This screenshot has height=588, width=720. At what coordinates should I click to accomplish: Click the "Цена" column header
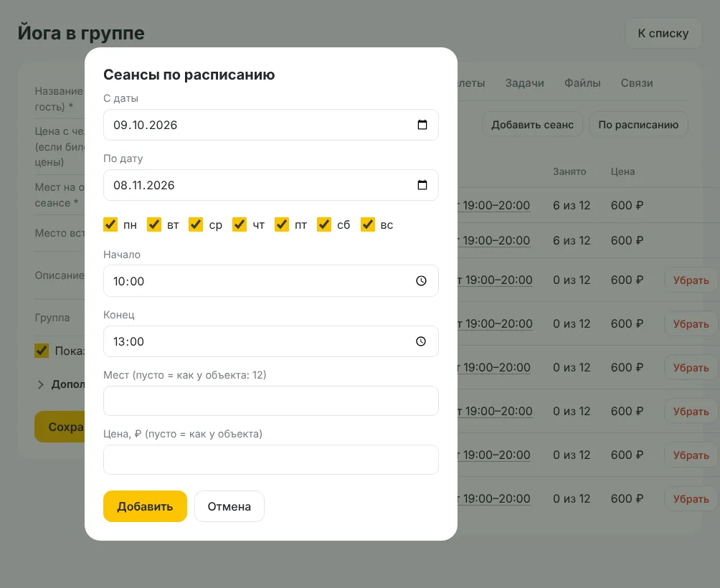coord(622,171)
